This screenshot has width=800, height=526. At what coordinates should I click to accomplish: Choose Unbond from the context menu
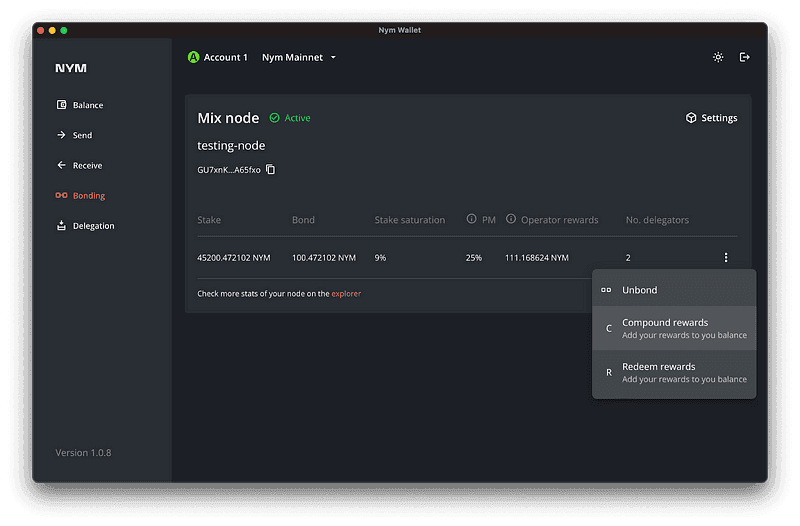[x=639, y=290]
